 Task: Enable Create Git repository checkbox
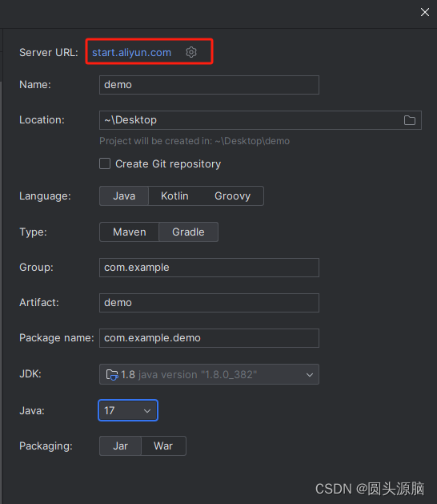tap(105, 163)
